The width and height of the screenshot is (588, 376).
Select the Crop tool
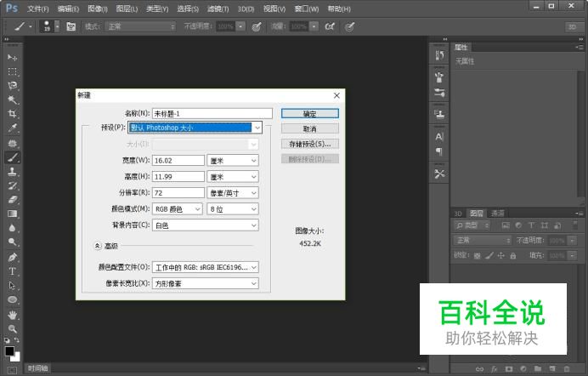coord(13,114)
